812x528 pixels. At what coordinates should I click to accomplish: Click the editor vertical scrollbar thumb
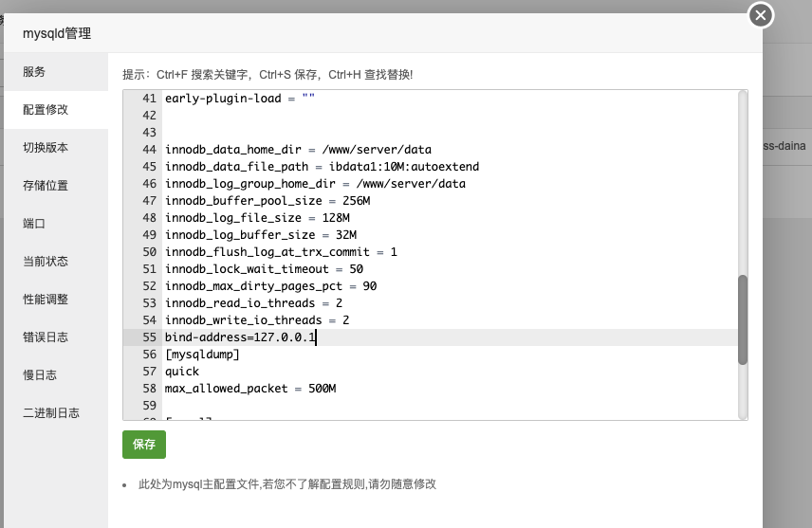(x=743, y=319)
